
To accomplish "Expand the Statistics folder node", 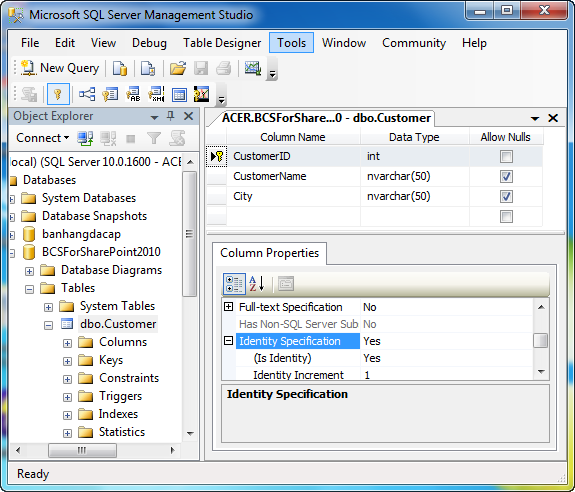I will [x=67, y=433].
